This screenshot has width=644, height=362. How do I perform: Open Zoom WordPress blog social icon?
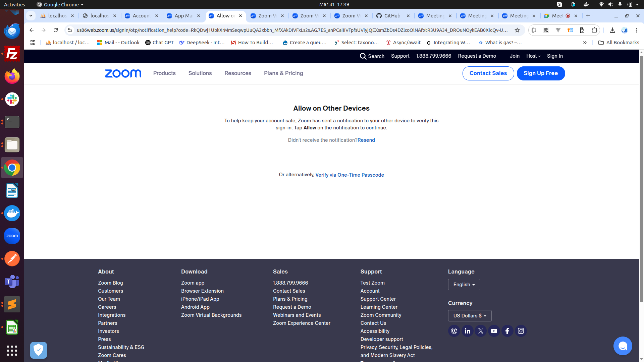pyautogui.click(x=454, y=331)
